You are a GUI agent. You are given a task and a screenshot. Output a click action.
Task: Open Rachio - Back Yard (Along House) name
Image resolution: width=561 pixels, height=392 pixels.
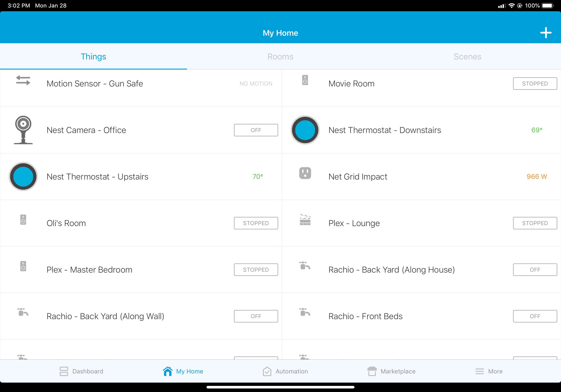[391, 270]
